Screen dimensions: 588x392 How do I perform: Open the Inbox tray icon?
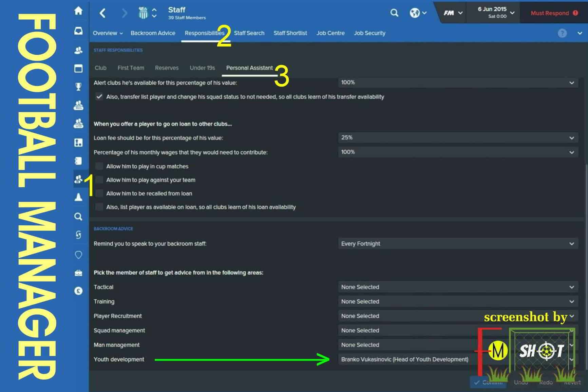pyautogui.click(x=78, y=31)
